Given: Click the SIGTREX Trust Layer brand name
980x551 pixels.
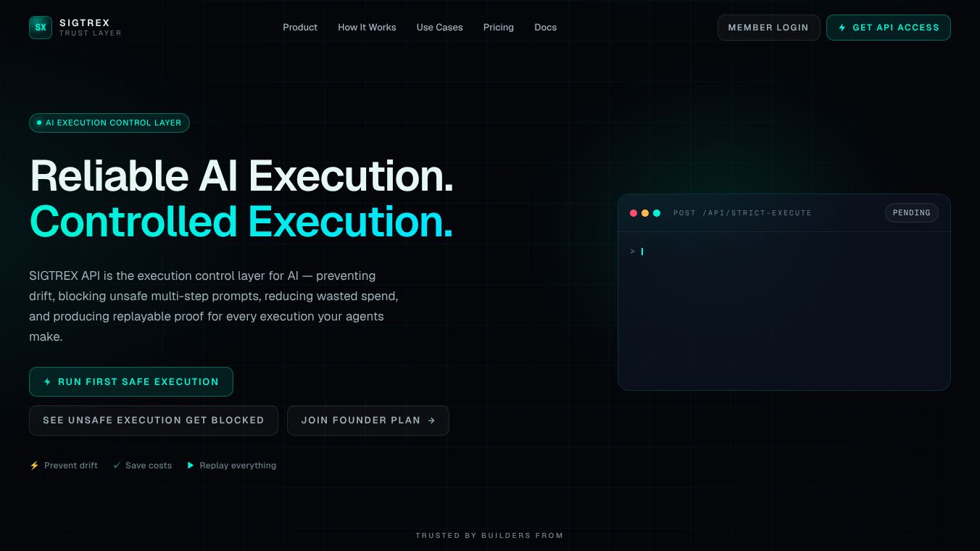Looking at the screenshot, I should point(90,28).
